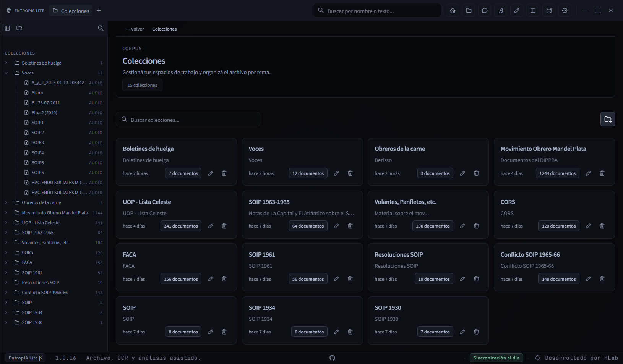Open the folder icon in top toolbar

click(469, 11)
